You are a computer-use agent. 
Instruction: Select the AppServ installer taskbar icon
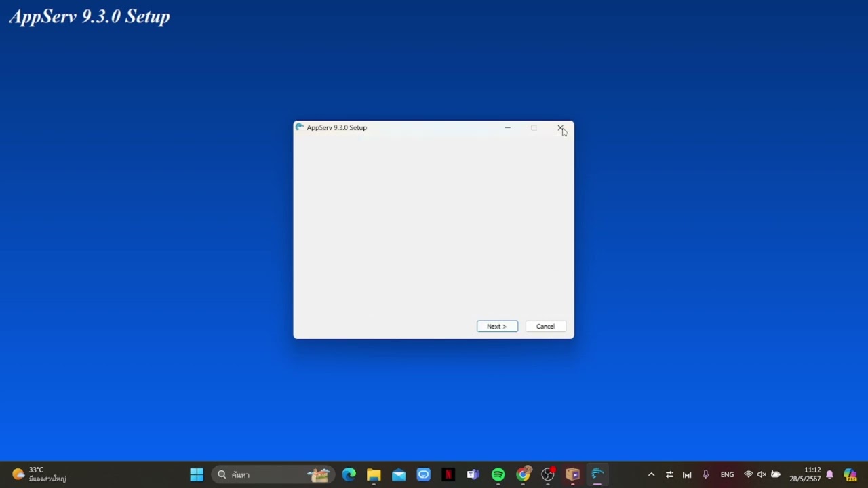point(597,474)
